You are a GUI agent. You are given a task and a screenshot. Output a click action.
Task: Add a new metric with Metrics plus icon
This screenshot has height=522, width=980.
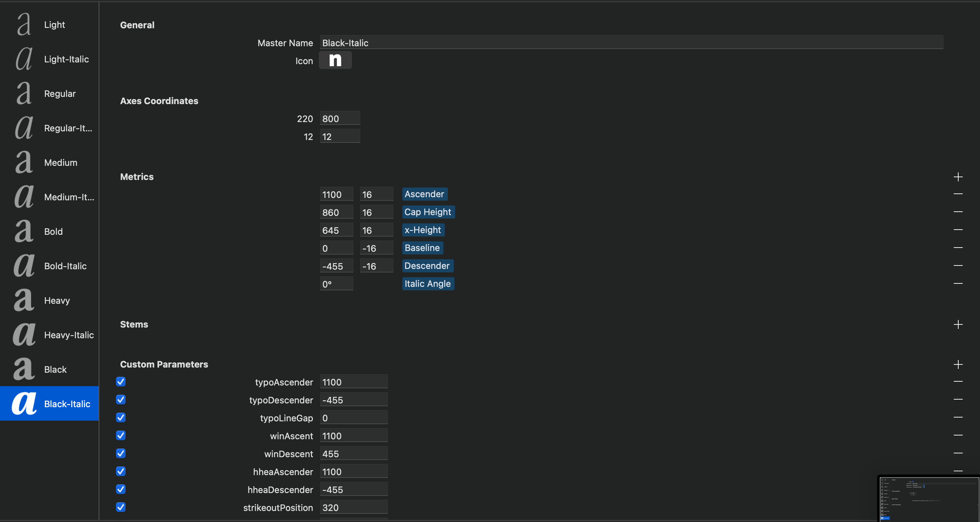coord(958,177)
